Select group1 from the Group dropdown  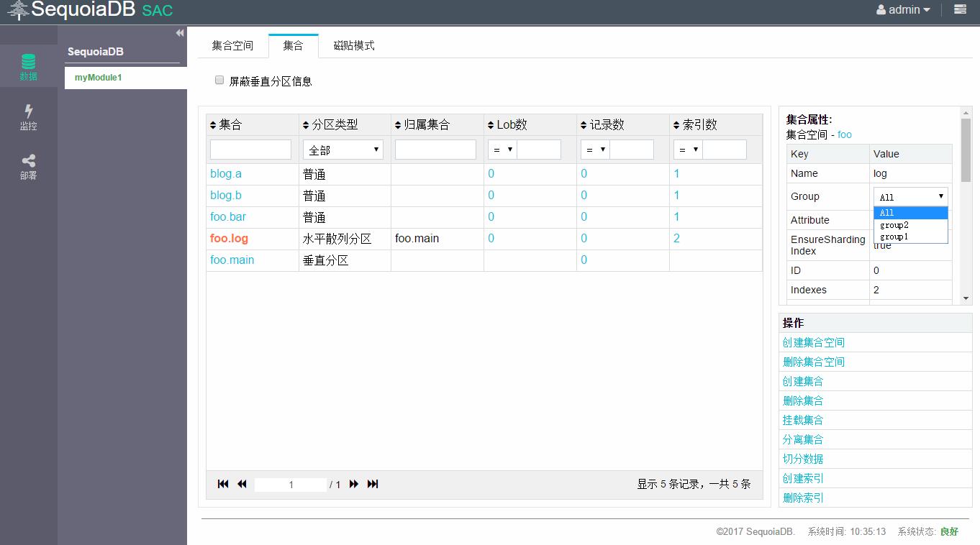(893, 236)
